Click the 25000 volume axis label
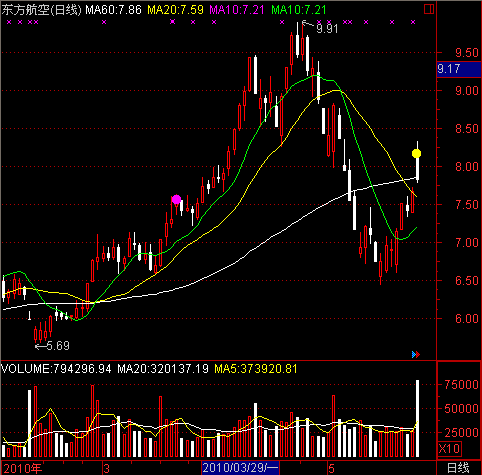 click(461, 433)
